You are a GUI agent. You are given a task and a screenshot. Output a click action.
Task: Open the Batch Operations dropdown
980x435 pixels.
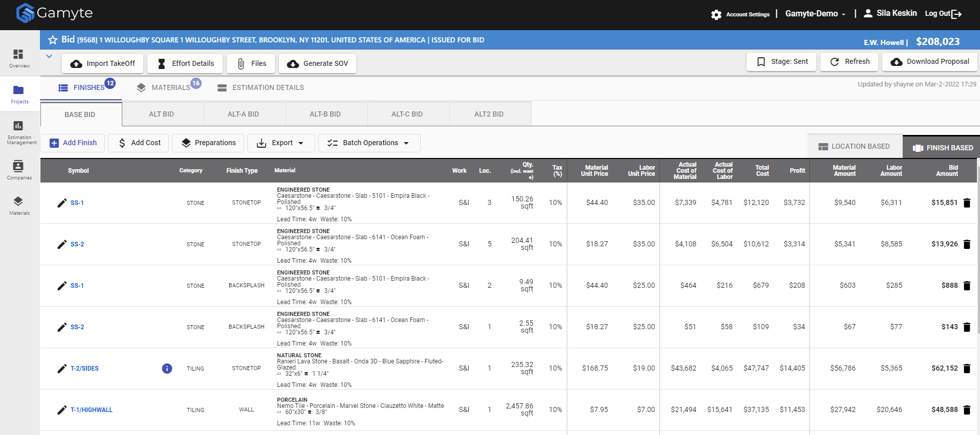369,143
